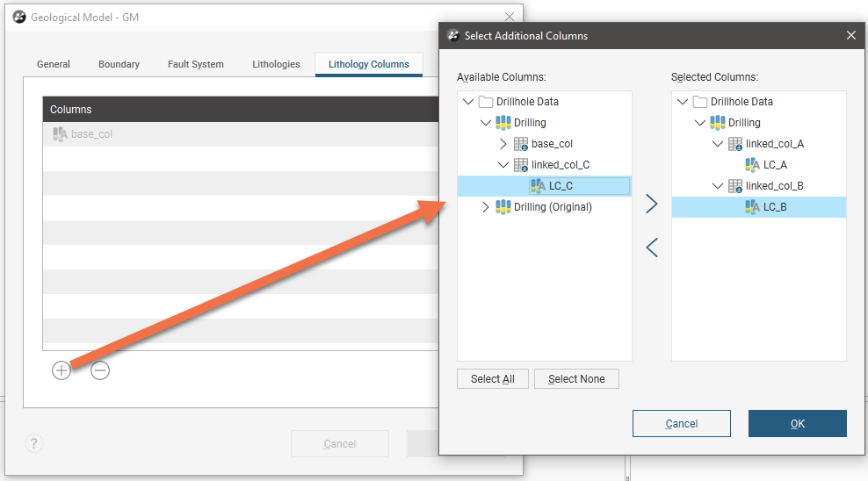Click the LC_A lithology column icon
Image resolution: width=868 pixels, height=481 pixels.
point(752,165)
